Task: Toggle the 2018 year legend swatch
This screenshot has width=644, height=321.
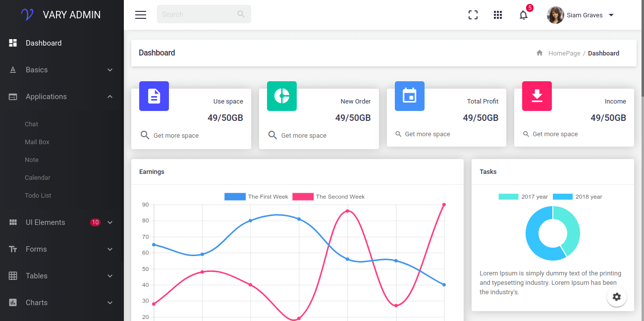Action: click(x=563, y=197)
